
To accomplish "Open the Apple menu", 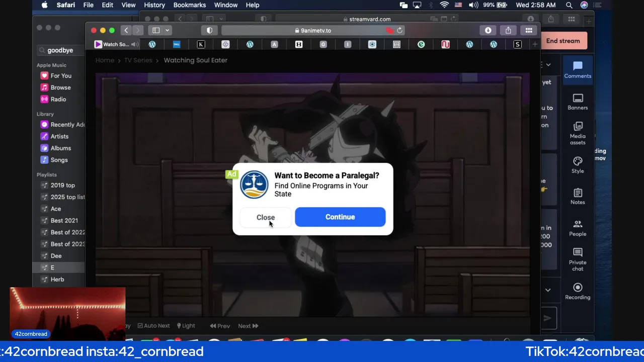I will (x=44, y=5).
